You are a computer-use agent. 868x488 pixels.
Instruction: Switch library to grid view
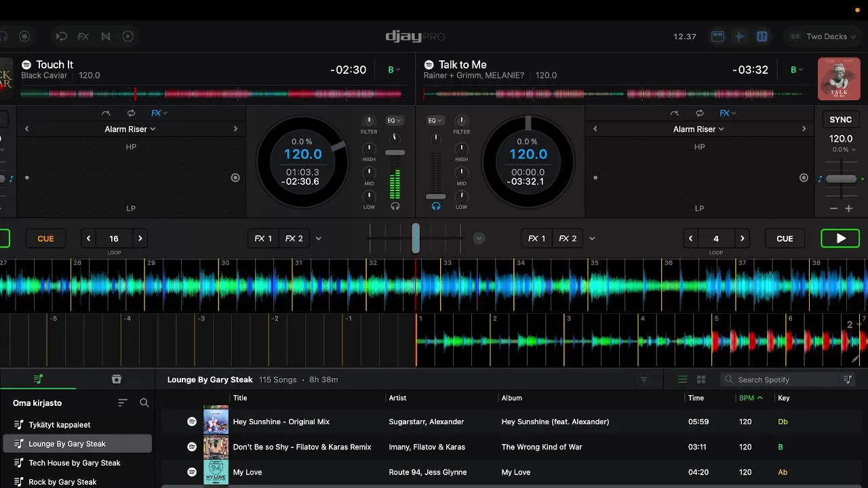coord(701,380)
